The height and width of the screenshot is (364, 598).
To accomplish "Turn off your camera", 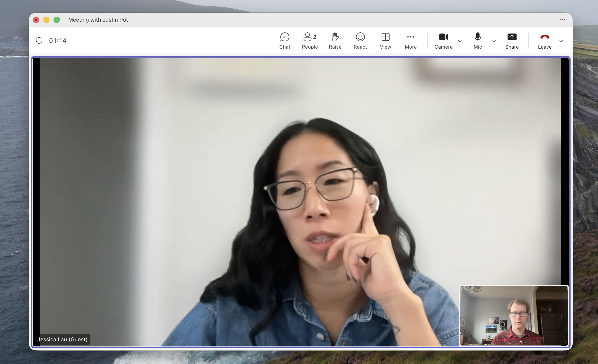I will (443, 40).
